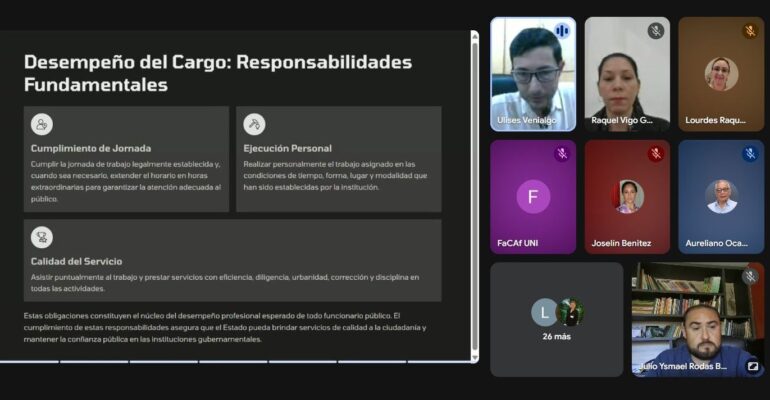Screen dimensions: 770x400
Task: Click text 'Cumplir la jornada de trabajo legalmente'
Action: click(126, 182)
